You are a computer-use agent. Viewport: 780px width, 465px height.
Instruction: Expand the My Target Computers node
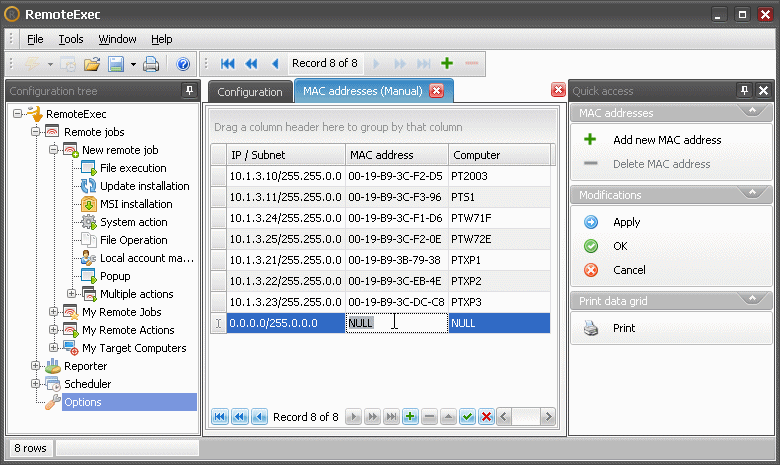[x=53, y=348]
